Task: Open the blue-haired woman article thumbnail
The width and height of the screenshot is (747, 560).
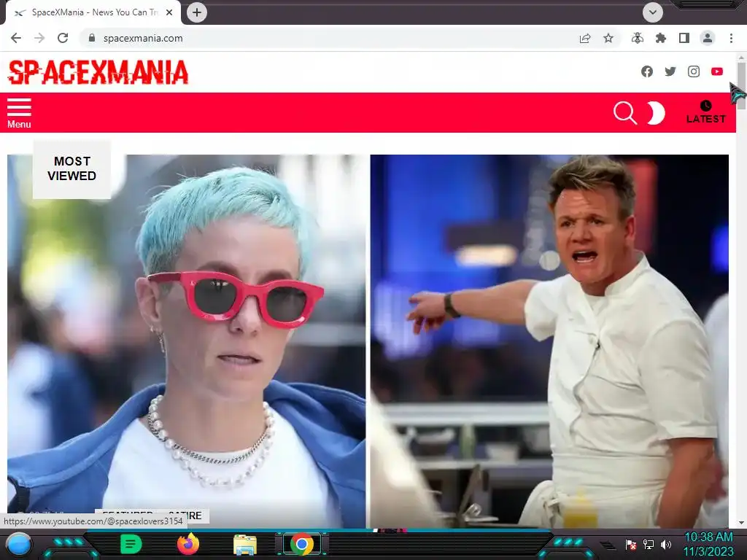Action: 186,341
